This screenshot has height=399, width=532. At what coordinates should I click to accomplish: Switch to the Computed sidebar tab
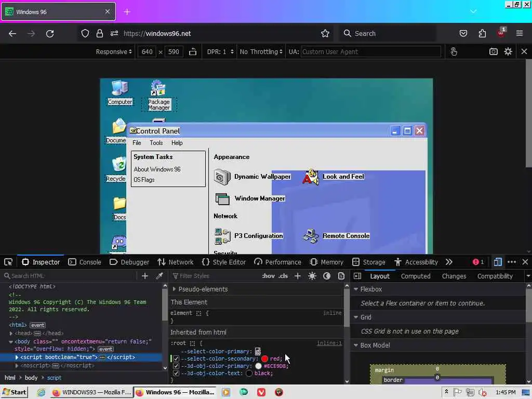coord(416,276)
